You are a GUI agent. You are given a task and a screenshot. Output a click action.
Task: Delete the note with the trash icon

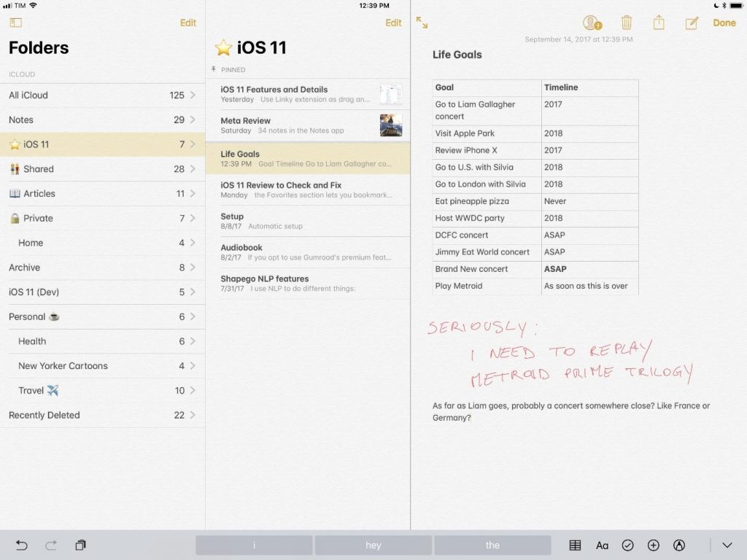pos(627,23)
